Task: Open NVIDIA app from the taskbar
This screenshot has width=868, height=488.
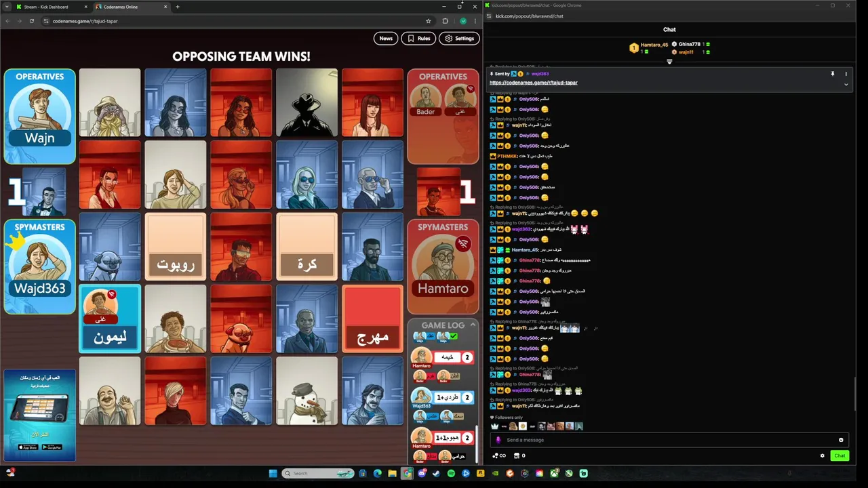Action: coord(495,473)
